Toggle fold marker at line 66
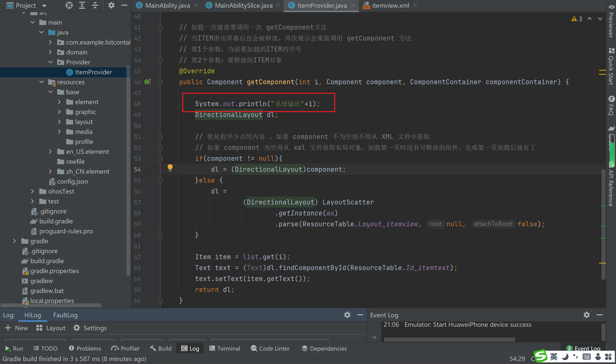This screenshot has height=364, width=616. tap(160, 300)
